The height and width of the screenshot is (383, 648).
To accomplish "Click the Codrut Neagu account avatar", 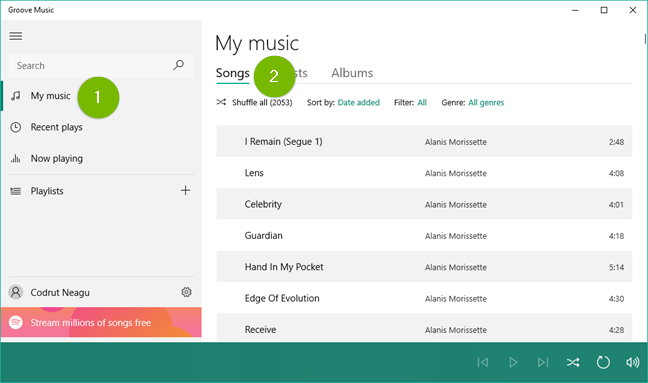I will [x=16, y=292].
